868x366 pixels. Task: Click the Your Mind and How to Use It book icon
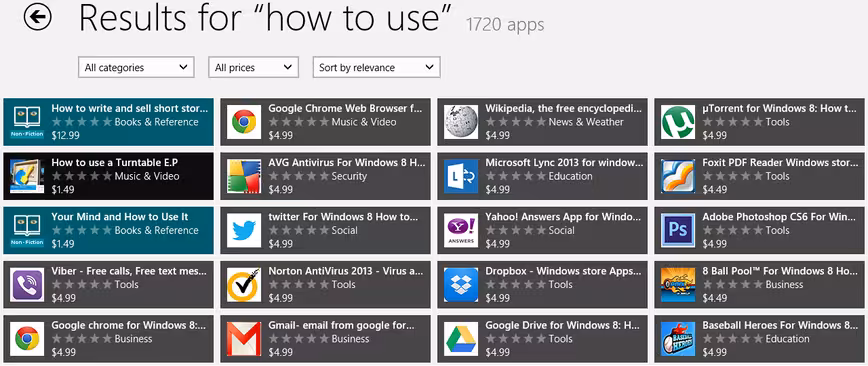click(27, 230)
